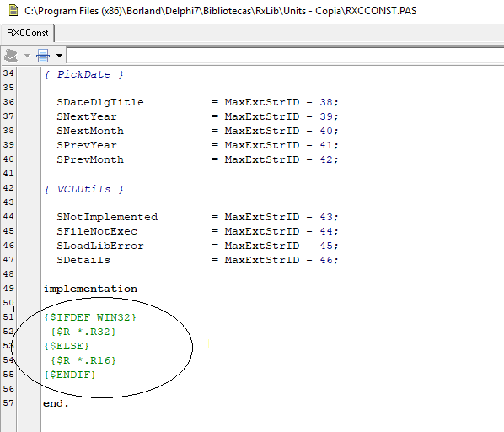The height and width of the screenshot is (432, 504).
Task: Switch to the RXCConst tab
Action: [x=28, y=33]
